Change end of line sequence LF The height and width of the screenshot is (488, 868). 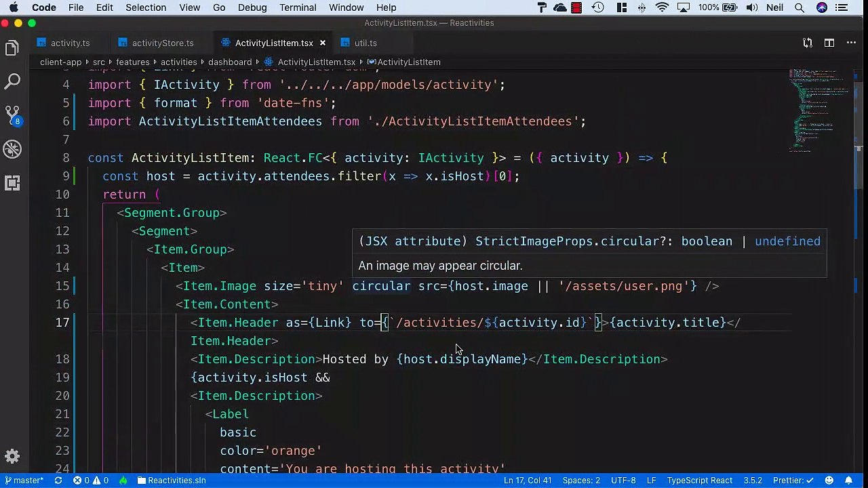tap(651, 481)
